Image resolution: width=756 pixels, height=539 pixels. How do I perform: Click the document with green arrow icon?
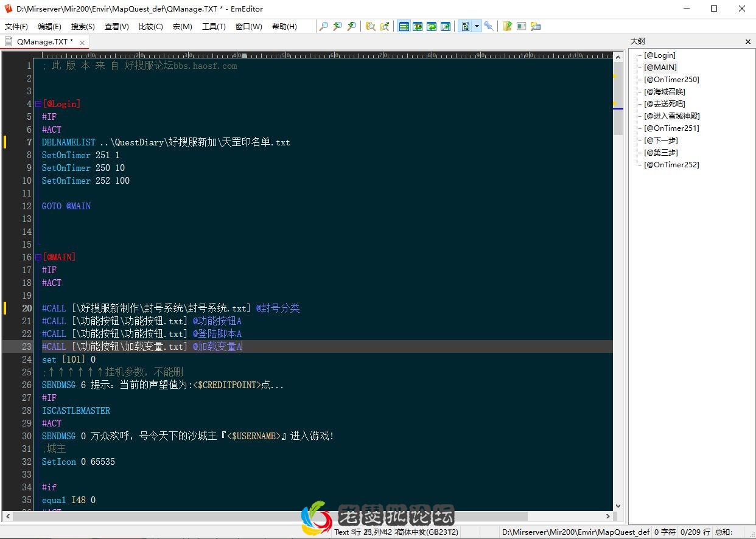pos(508,26)
